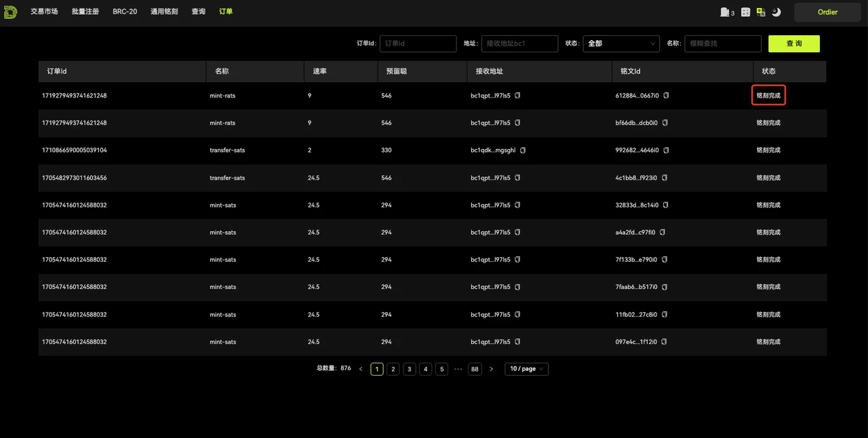Viewport: 868px width, 438px height.
Task: Click the 订单Id column header
Action: 122,71
